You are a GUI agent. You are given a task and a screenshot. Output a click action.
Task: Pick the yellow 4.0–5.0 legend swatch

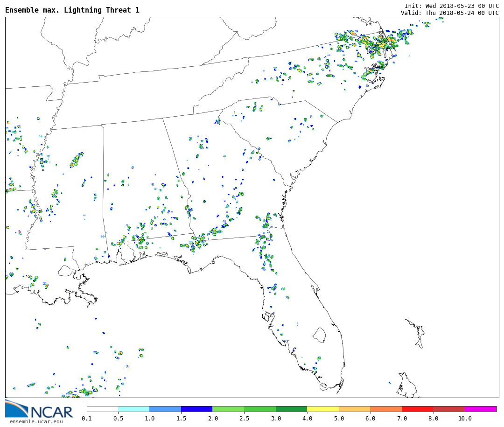tap(323, 409)
